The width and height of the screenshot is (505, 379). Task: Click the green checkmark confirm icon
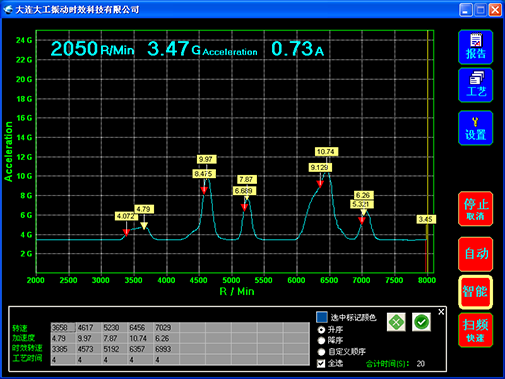point(421,322)
